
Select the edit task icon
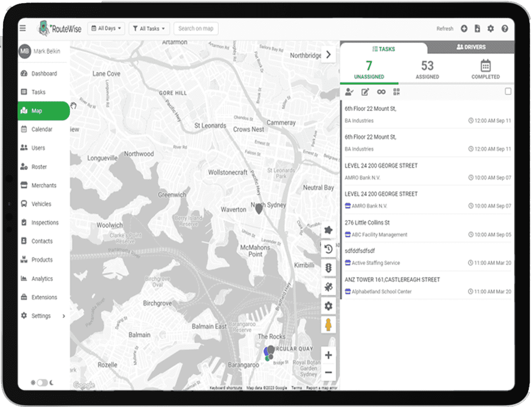tap(365, 92)
